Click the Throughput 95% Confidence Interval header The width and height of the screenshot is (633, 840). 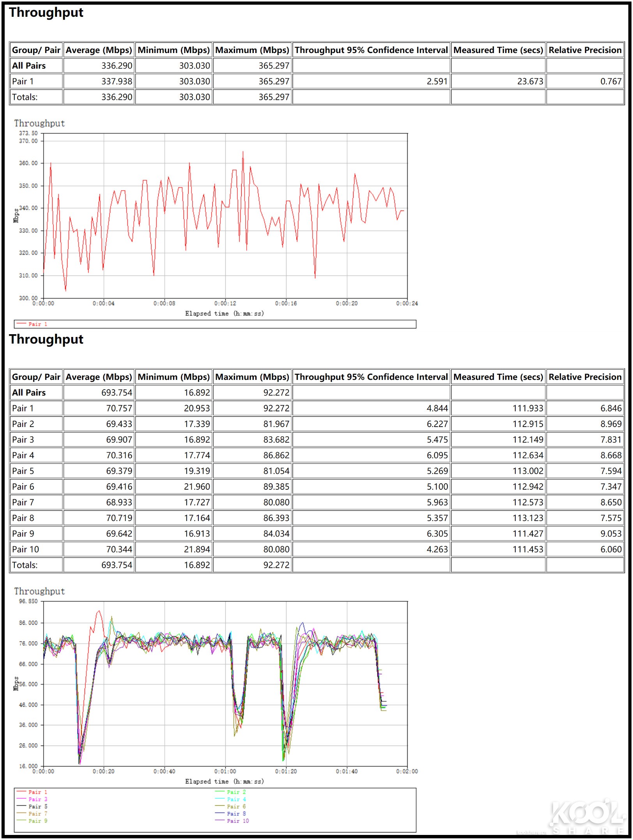pyautogui.click(x=371, y=377)
